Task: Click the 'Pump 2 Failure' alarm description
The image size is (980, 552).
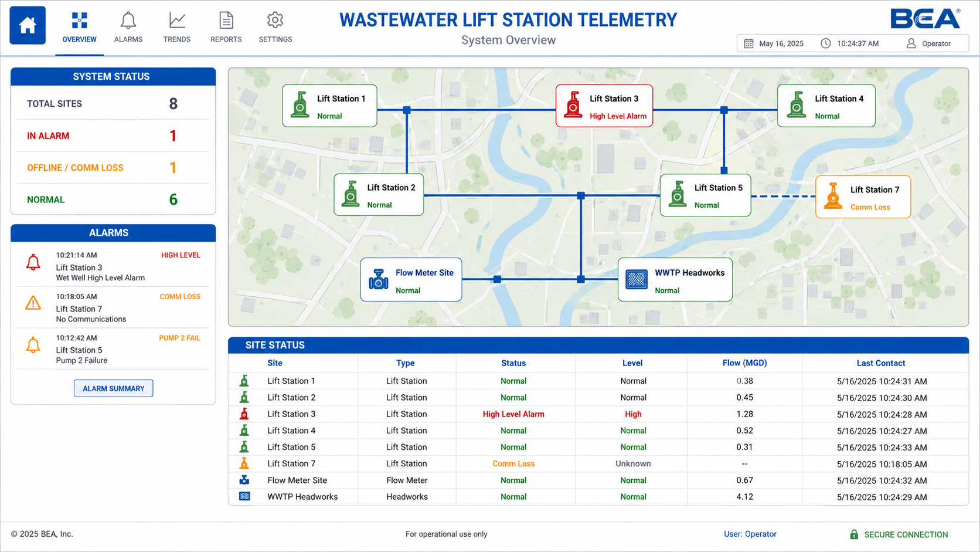Action: pos(81,360)
